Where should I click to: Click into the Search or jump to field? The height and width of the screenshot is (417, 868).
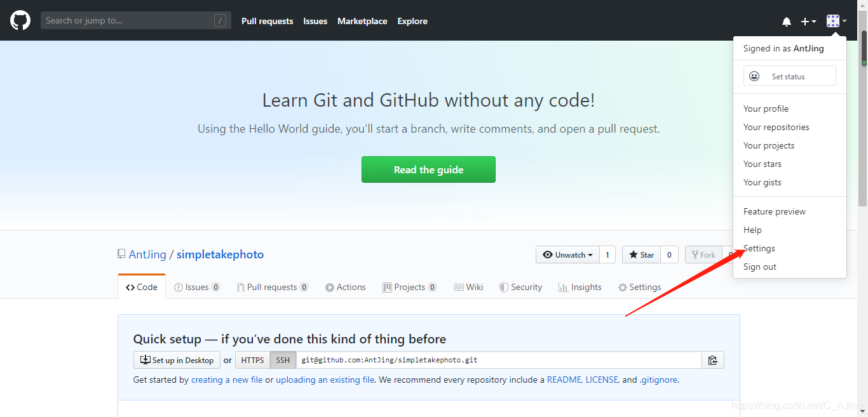(127, 20)
